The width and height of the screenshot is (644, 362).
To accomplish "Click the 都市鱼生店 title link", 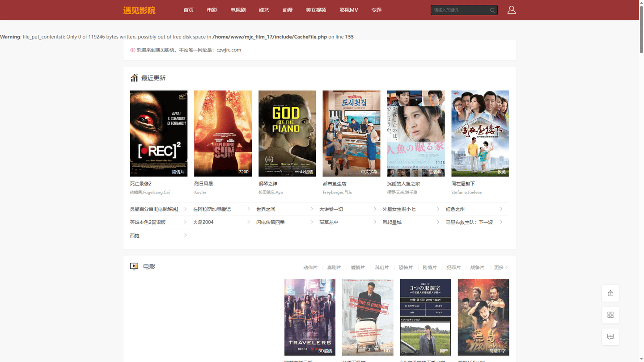I will [x=335, y=184].
